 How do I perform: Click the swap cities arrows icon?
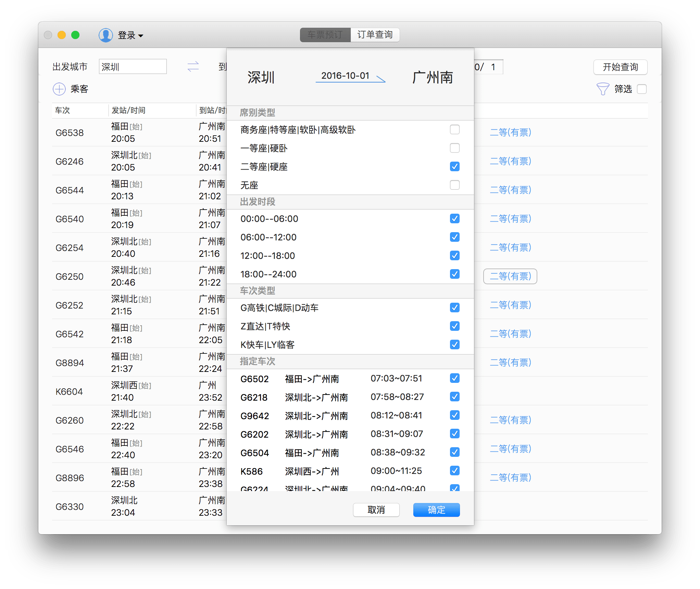coord(193,66)
